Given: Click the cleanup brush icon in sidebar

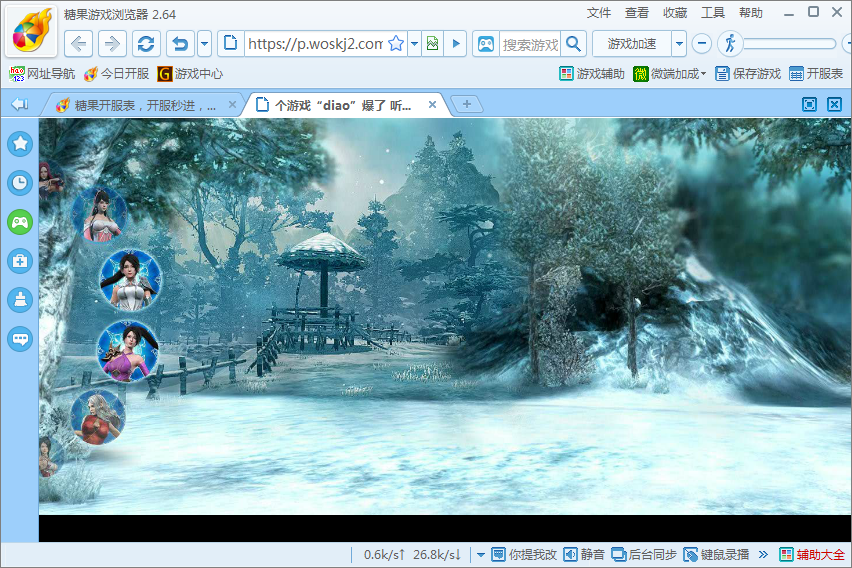Looking at the screenshot, I should click(x=20, y=300).
